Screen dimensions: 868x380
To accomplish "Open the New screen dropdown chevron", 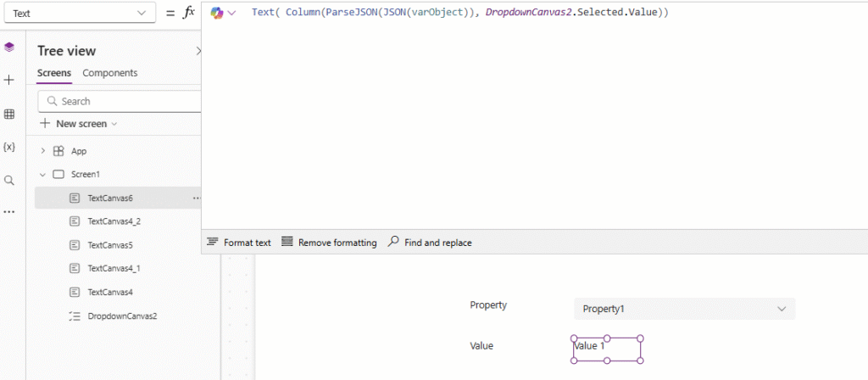I will click(114, 124).
